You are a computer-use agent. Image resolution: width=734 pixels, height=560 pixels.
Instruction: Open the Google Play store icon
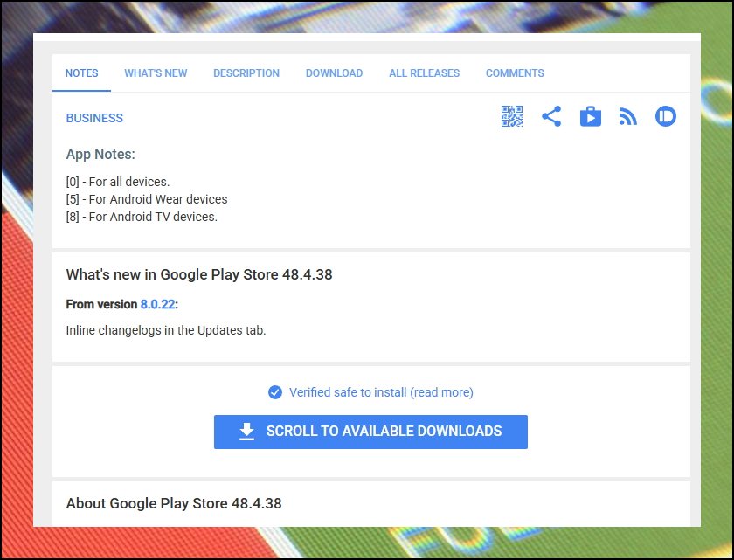pos(591,116)
